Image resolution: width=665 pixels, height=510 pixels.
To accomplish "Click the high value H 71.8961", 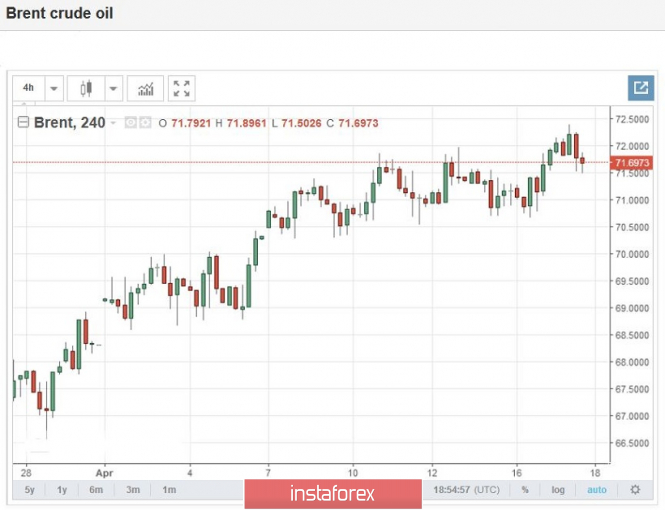I will (x=241, y=123).
